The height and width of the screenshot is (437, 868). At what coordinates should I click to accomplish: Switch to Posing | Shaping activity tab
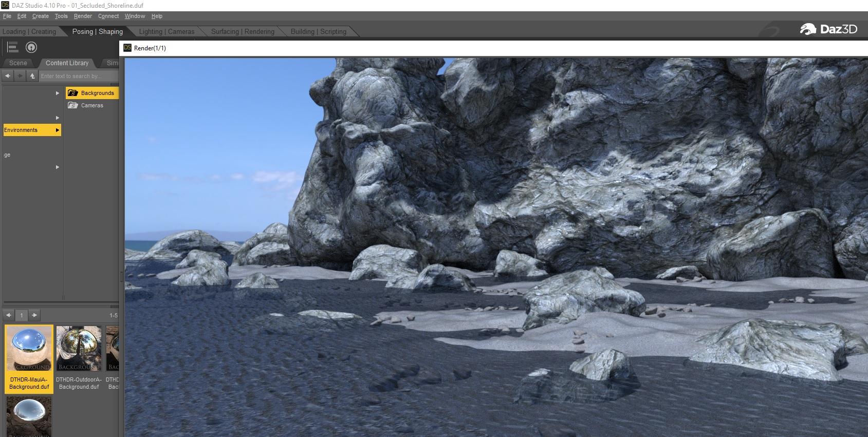click(x=98, y=31)
